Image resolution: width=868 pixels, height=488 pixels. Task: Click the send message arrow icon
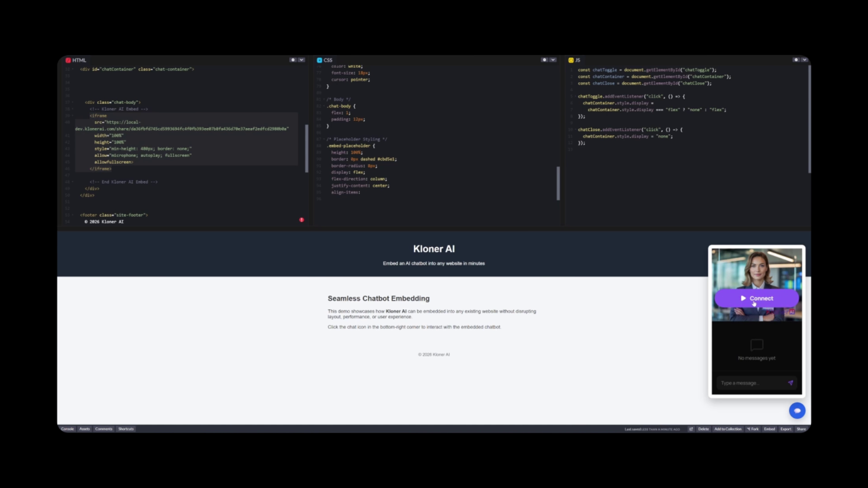pyautogui.click(x=790, y=383)
